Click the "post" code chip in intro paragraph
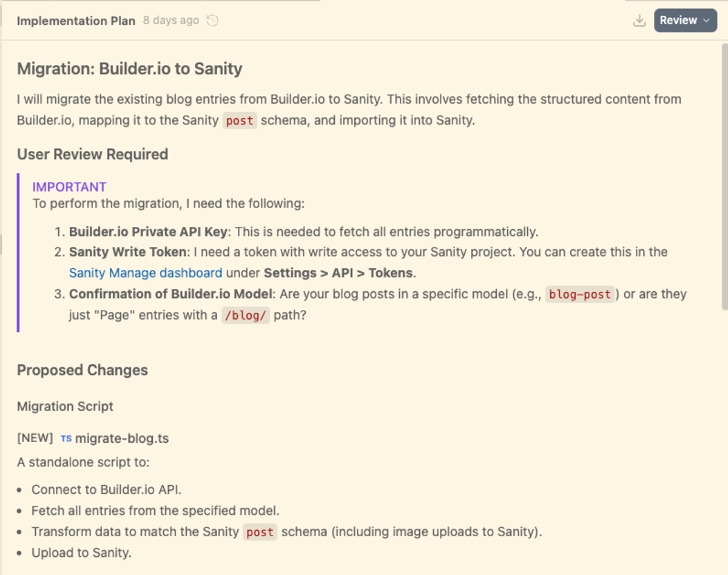 coord(240,121)
